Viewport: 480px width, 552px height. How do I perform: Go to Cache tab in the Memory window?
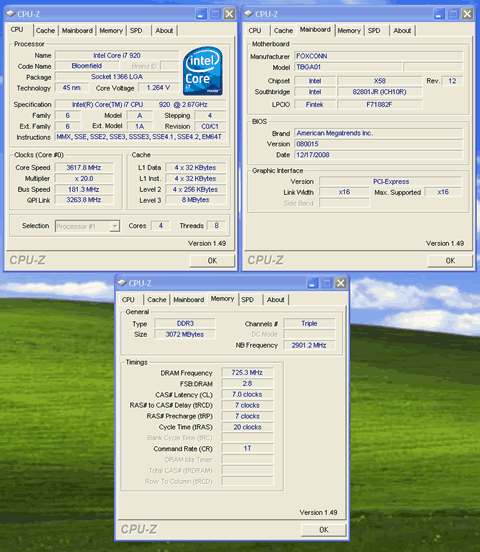[x=157, y=300]
